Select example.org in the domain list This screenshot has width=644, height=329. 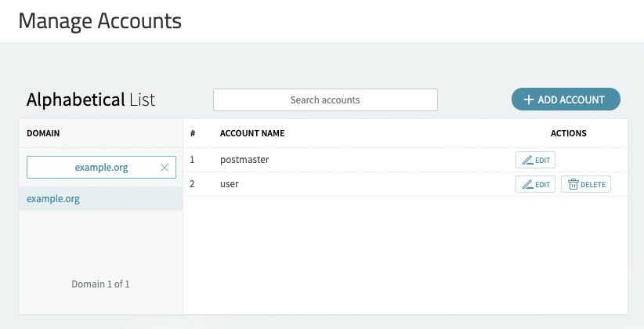100,199
